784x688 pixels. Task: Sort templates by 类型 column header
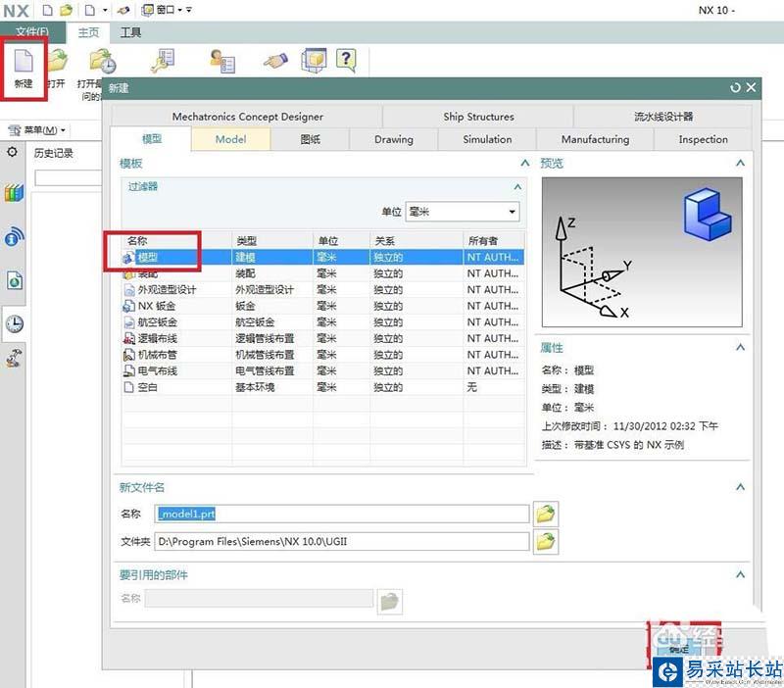272,241
